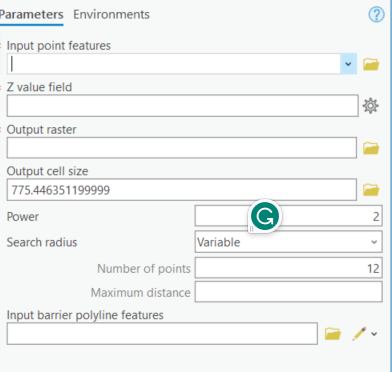Click the Input barrier polyline features label
Screen dimensions: 392x372
85,315
